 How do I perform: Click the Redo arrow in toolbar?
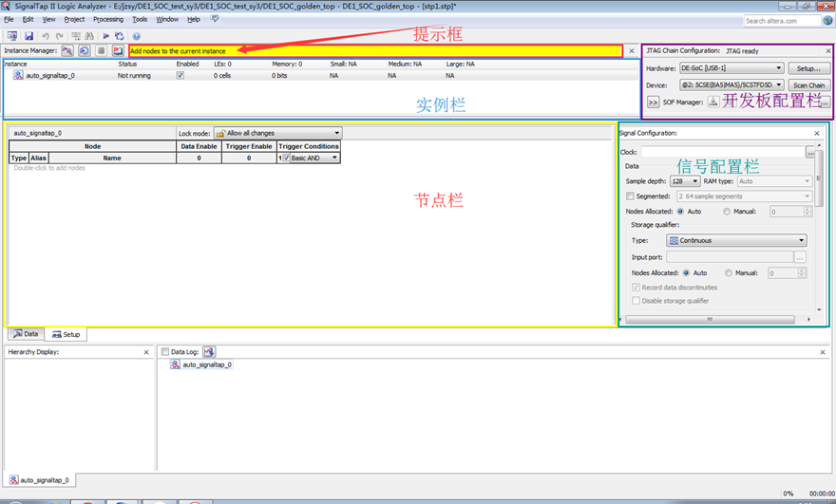pos(59,36)
